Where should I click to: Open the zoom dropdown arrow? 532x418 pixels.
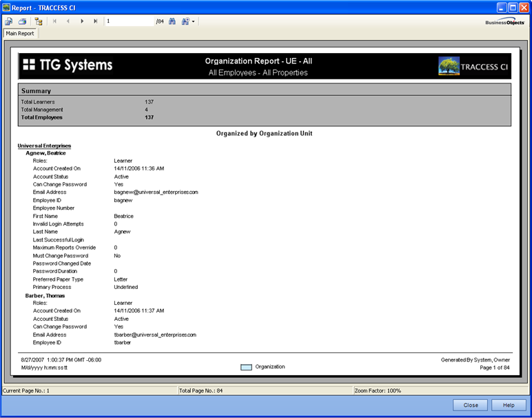193,21
